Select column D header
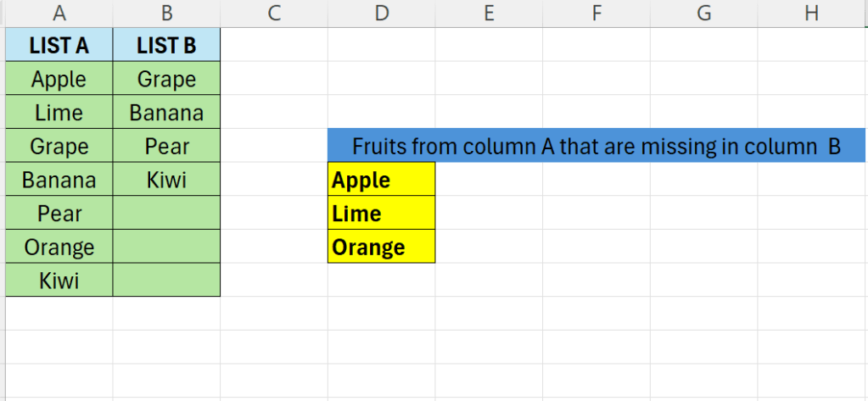Image resolution: width=868 pixels, height=401 pixels. tap(381, 13)
